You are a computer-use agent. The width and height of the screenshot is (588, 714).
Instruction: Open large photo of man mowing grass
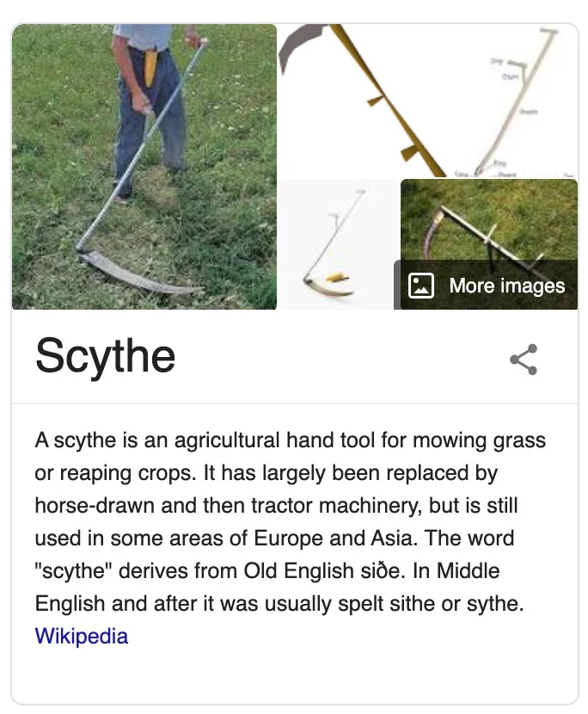pos(144,167)
